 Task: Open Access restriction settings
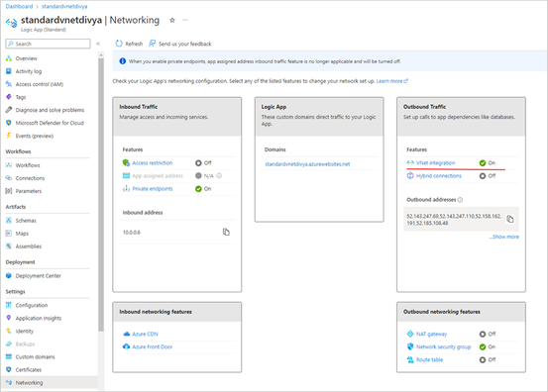[x=153, y=163]
